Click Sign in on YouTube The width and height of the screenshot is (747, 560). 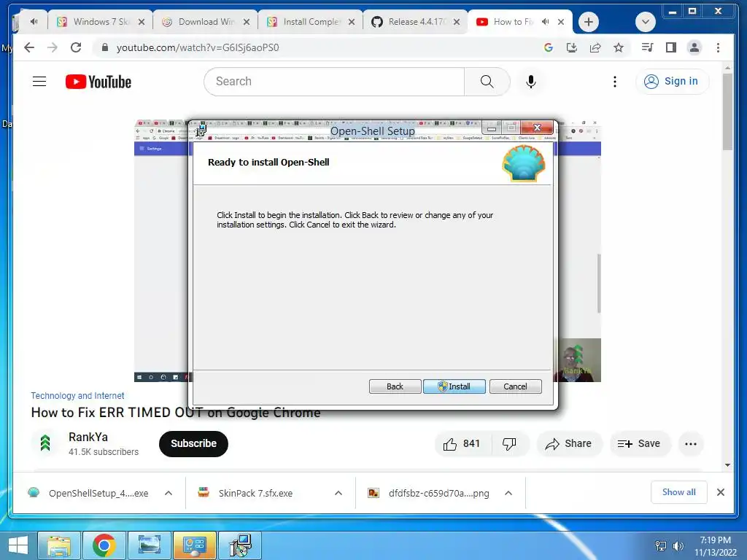coord(671,82)
